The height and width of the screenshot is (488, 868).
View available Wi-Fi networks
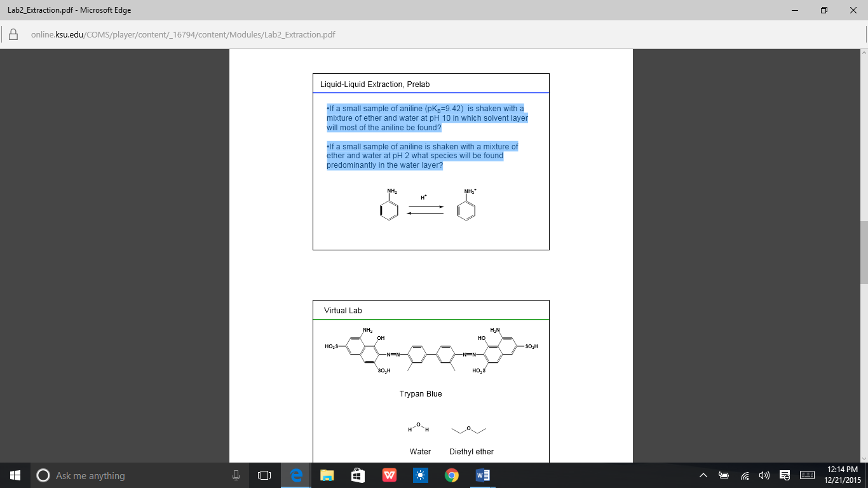point(743,475)
